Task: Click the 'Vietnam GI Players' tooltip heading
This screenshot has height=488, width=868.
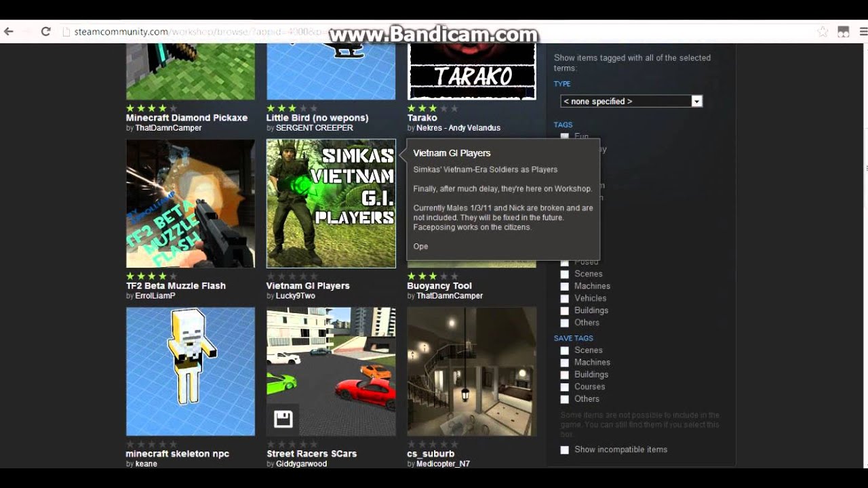Action: point(452,154)
